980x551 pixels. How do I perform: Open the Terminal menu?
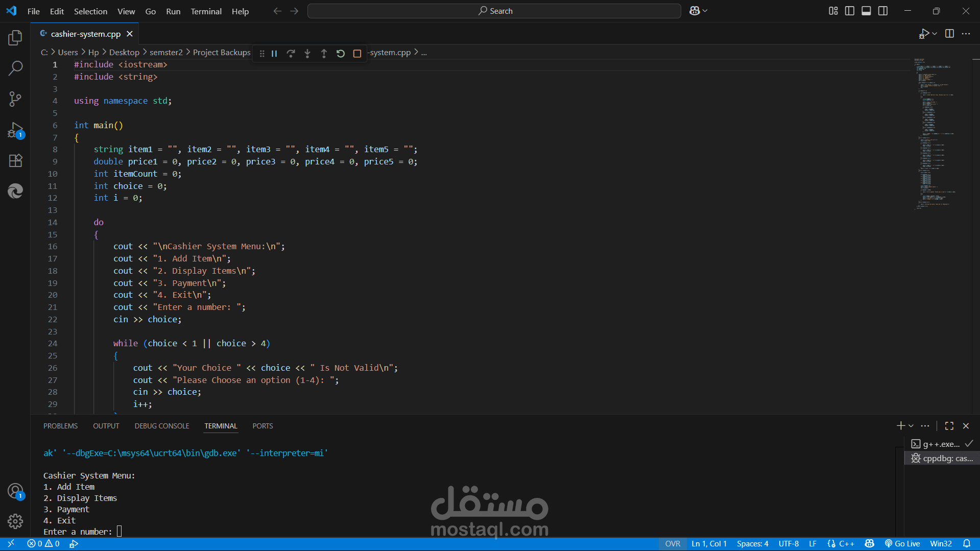(x=206, y=11)
